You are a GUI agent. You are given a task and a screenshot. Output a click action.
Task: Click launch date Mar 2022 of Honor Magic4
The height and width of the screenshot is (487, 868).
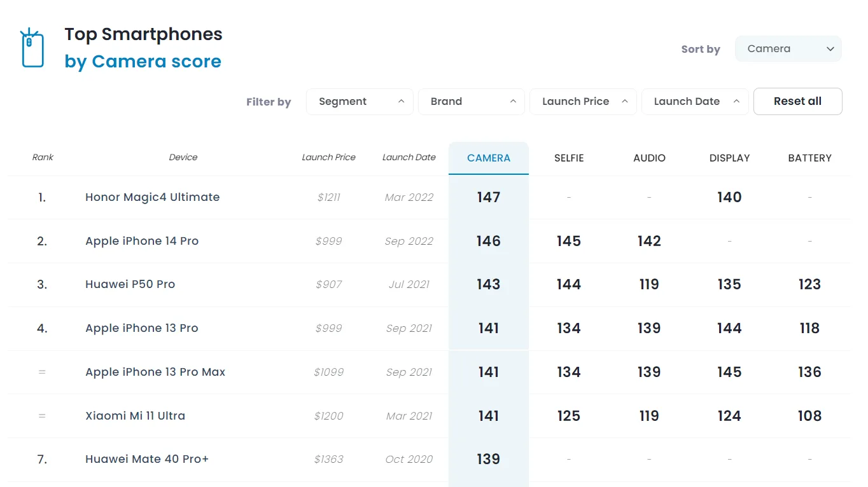click(x=409, y=197)
